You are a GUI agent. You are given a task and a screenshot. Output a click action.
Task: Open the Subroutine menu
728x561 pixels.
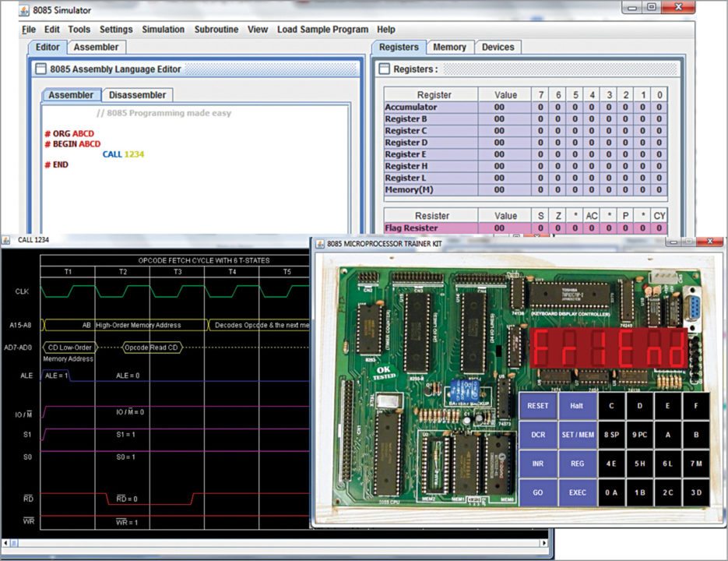pyautogui.click(x=216, y=30)
